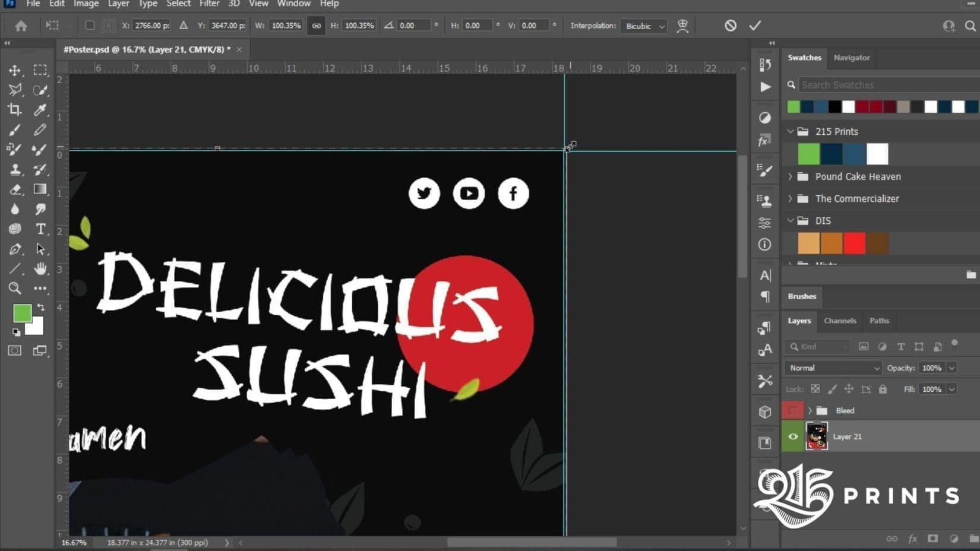Hide Layer 21 with its eye toggle

793,436
